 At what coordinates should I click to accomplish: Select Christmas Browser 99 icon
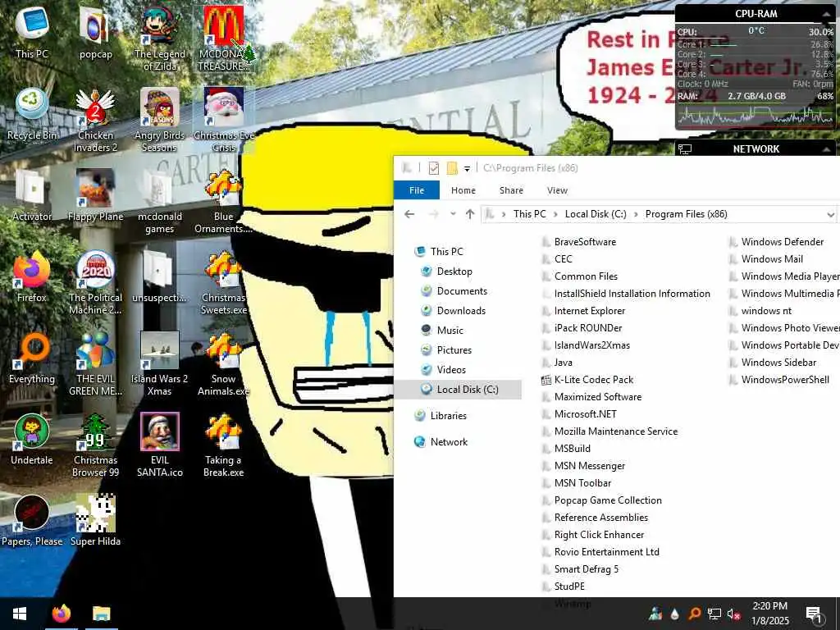[x=95, y=445]
